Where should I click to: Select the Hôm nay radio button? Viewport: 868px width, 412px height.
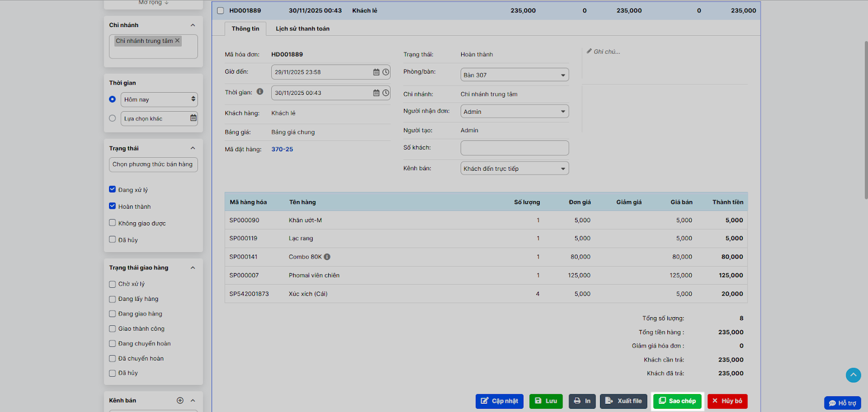pos(112,99)
